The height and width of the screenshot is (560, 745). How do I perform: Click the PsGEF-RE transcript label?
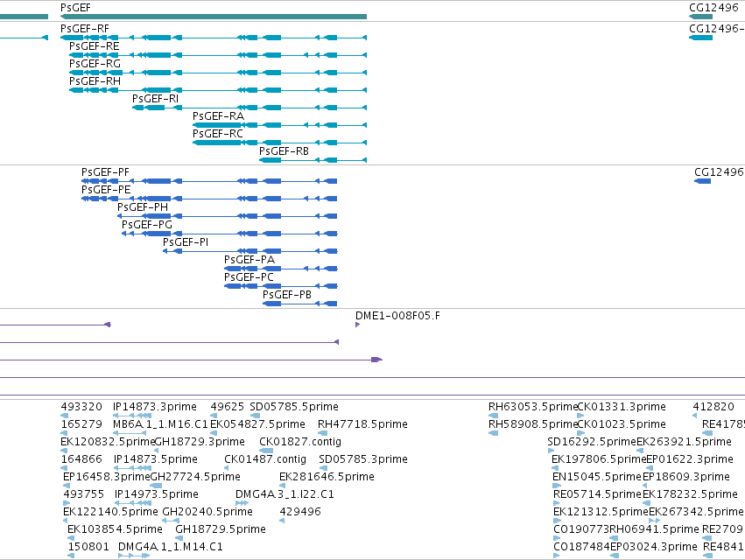pyautogui.click(x=94, y=46)
